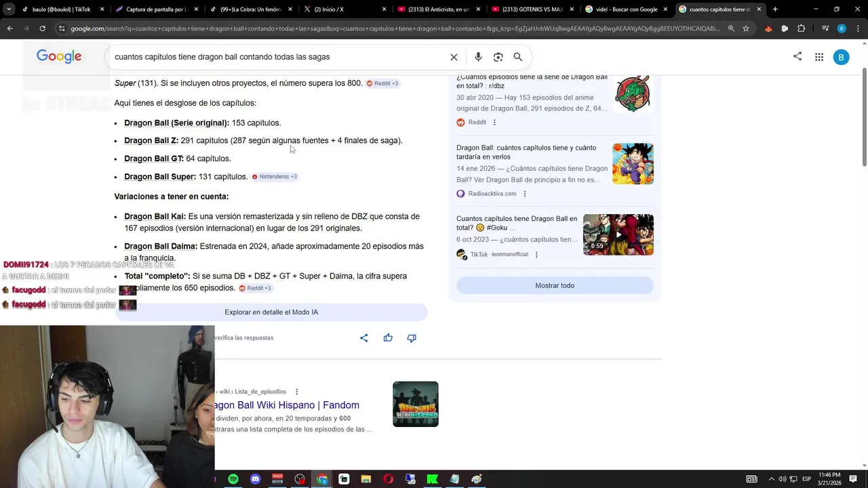Share the AI overview answer
The height and width of the screenshot is (488, 868).
(364, 338)
